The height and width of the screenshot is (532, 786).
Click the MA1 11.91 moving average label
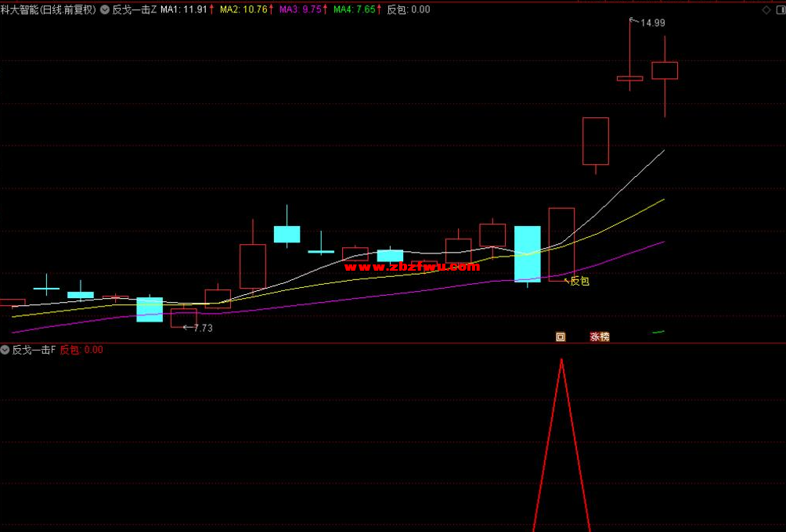(x=186, y=10)
